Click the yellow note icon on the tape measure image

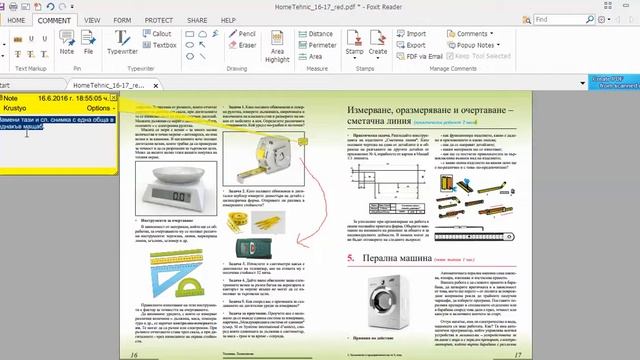302,141
